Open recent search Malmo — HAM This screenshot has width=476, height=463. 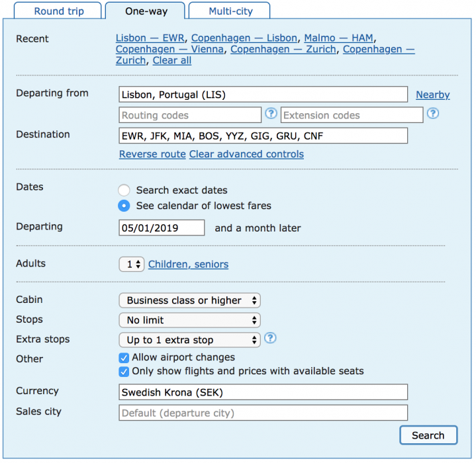pos(338,38)
